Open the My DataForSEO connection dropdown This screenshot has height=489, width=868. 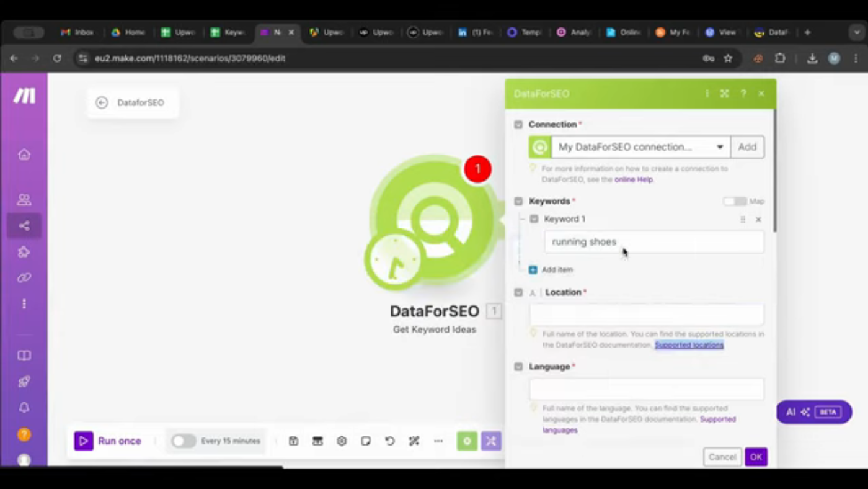641,147
